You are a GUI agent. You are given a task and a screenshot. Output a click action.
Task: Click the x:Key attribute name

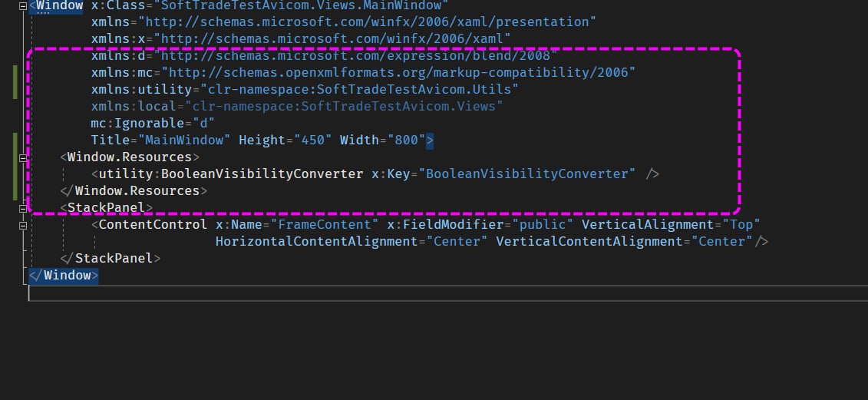coord(391,174)
